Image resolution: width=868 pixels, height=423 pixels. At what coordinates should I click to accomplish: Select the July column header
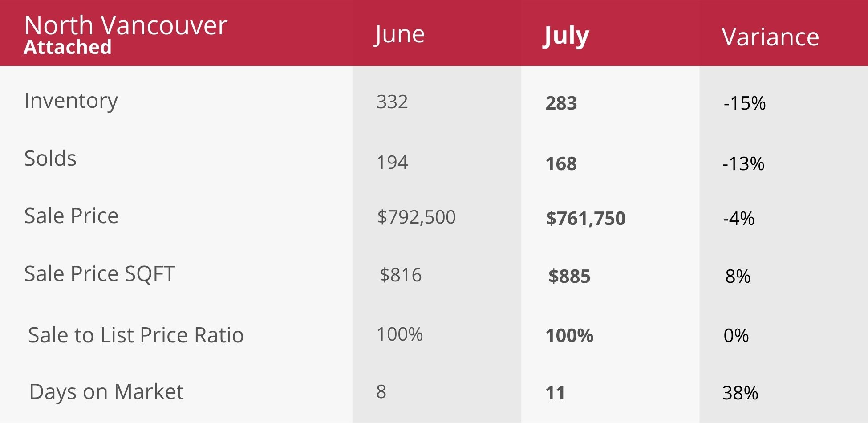tap(566, 36)
